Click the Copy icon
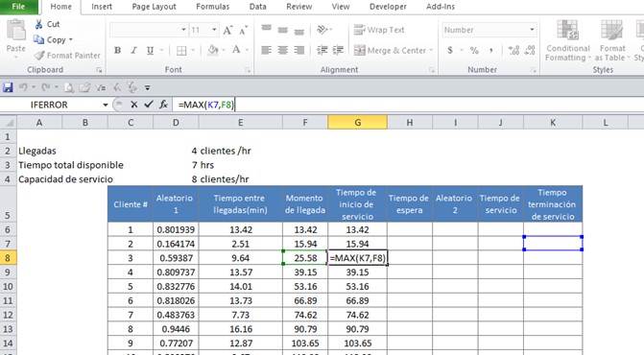 tap(38, 39)
